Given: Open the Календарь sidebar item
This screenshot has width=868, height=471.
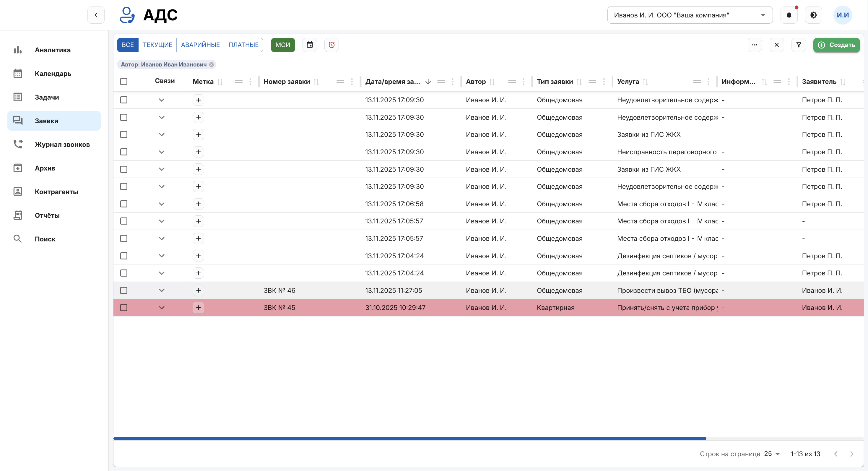Looking at the screenshot, I should tap(54, 74).
